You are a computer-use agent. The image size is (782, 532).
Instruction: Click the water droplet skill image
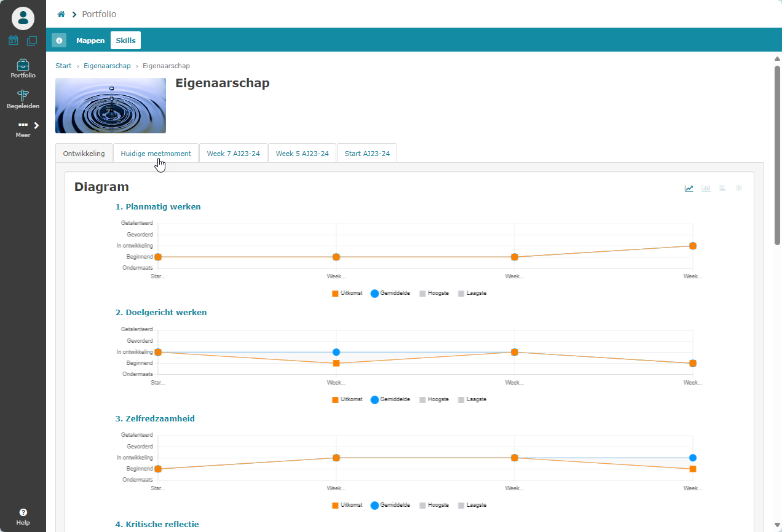point(111,106)
